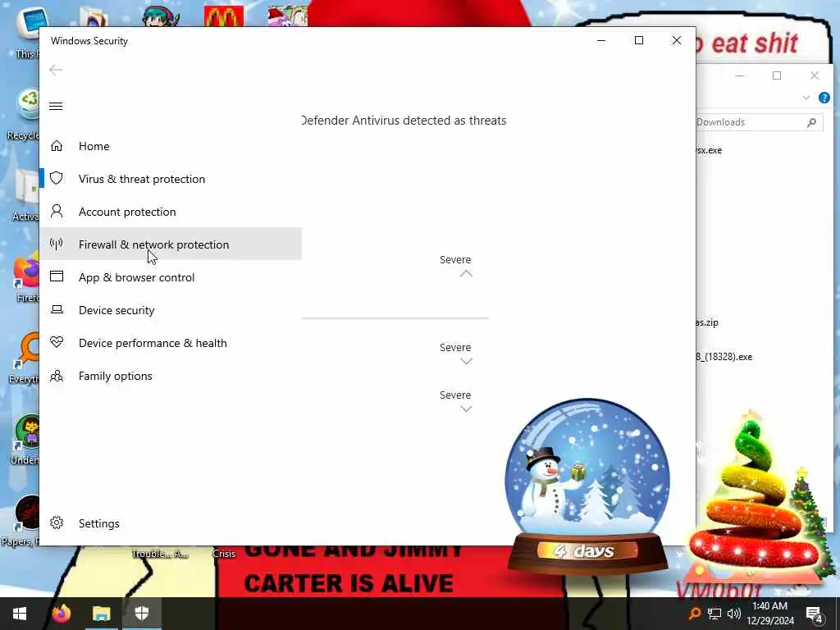Click the person icon for Account protection

tap(57, 211)
